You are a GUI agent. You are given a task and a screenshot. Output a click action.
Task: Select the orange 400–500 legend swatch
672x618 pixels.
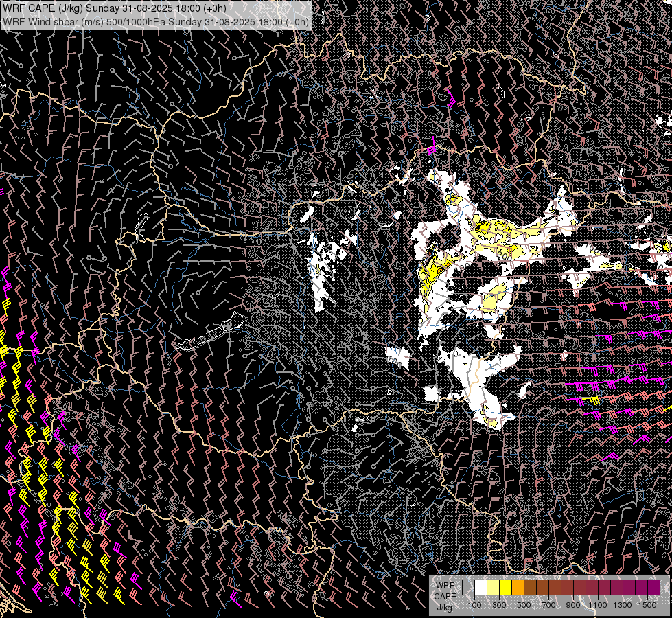point(518,587)
